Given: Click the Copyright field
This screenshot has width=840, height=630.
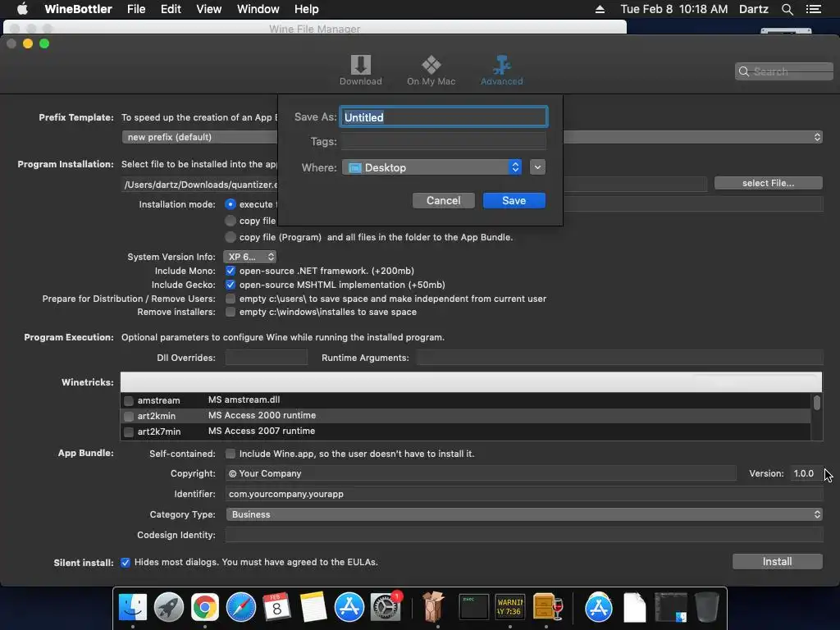Looking at the screenshot, I should (481, 473).
